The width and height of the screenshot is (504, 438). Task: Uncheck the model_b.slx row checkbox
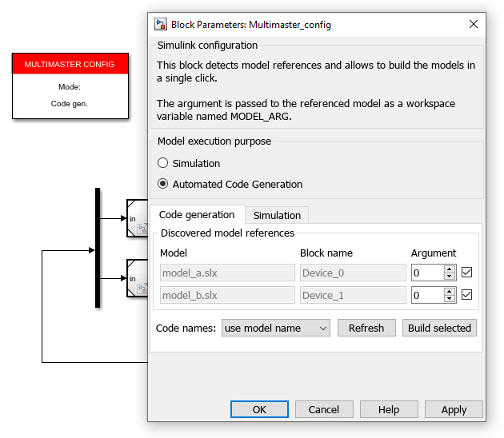[466, 294]
